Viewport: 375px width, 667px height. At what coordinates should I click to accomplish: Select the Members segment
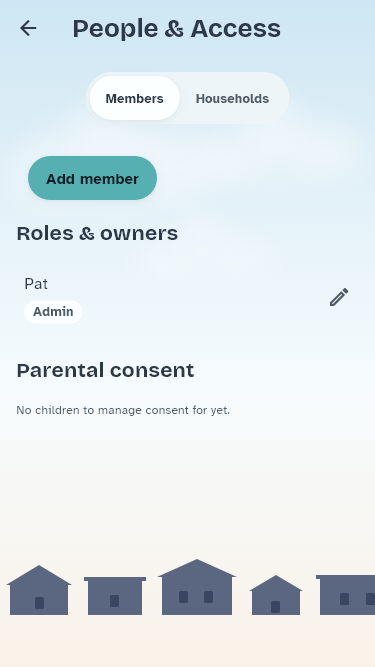pyautogui.click(x=134, y=98)
